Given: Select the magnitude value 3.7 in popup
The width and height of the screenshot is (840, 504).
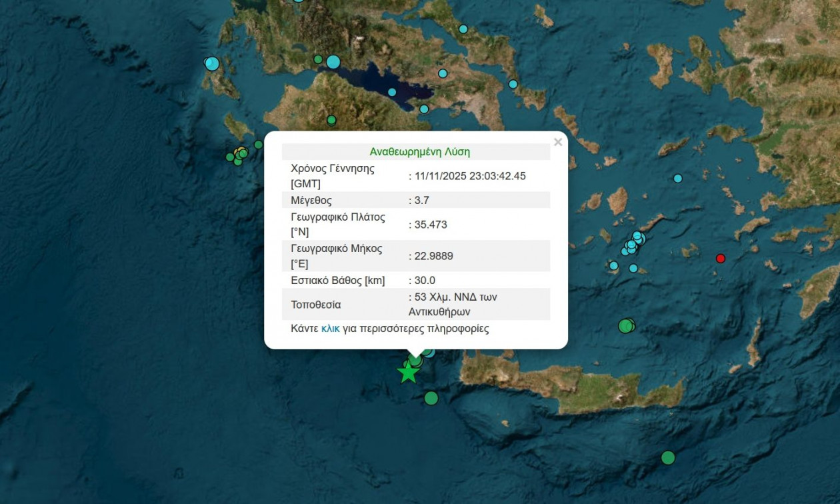Looking at the screenshot, I should coord(422,200).
